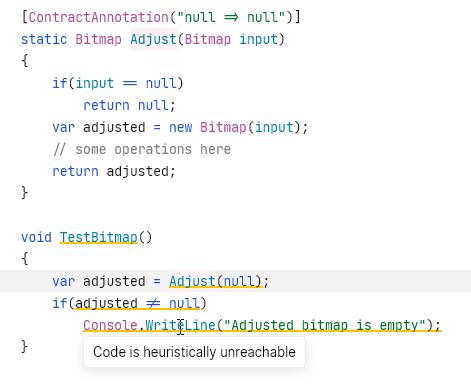Click the "Adjusted bitmap is empty" string
Image resolution: width=471 pixels, height=390 pixels.
pyautogui.click(x=325, y=325)
